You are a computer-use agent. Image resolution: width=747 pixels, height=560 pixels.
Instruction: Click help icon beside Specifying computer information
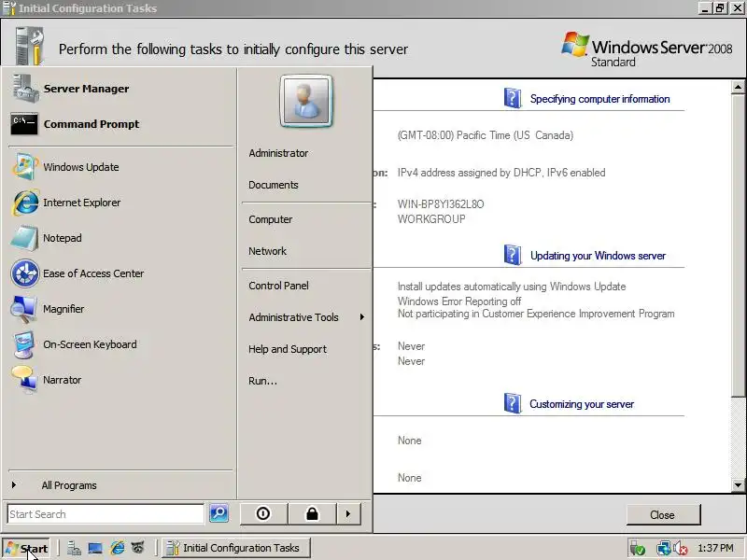click(x=513, y=98)
